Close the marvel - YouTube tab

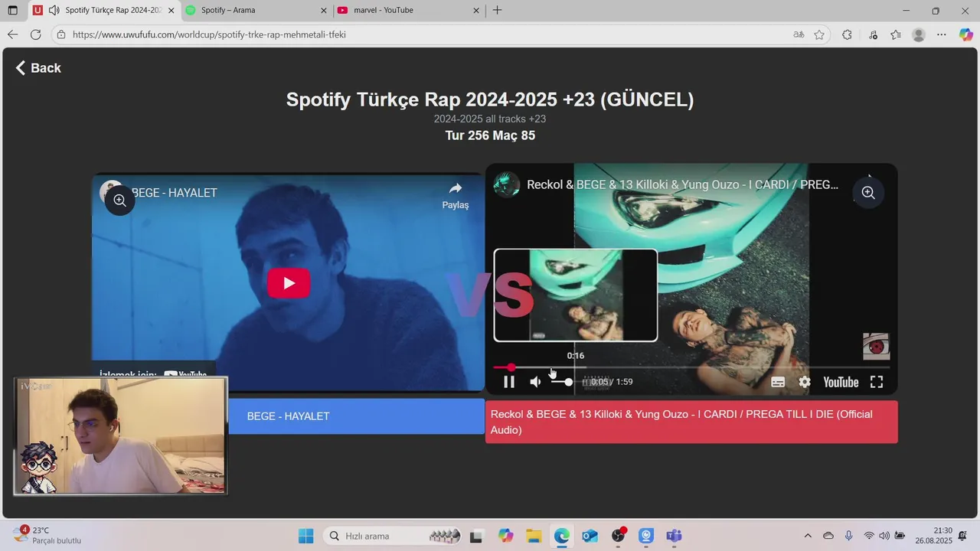point(476,11)
